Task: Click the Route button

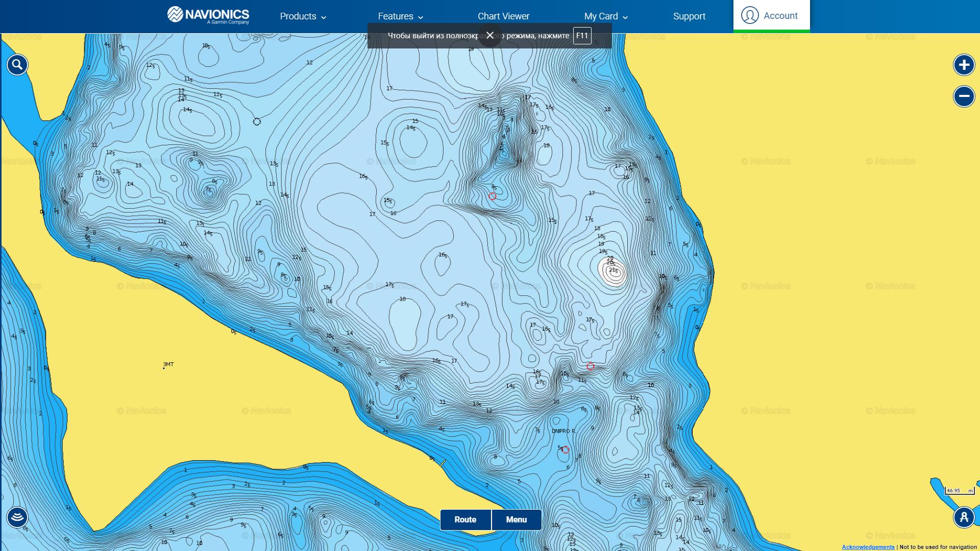Action: pyautogui.click(x=465, y=519)
